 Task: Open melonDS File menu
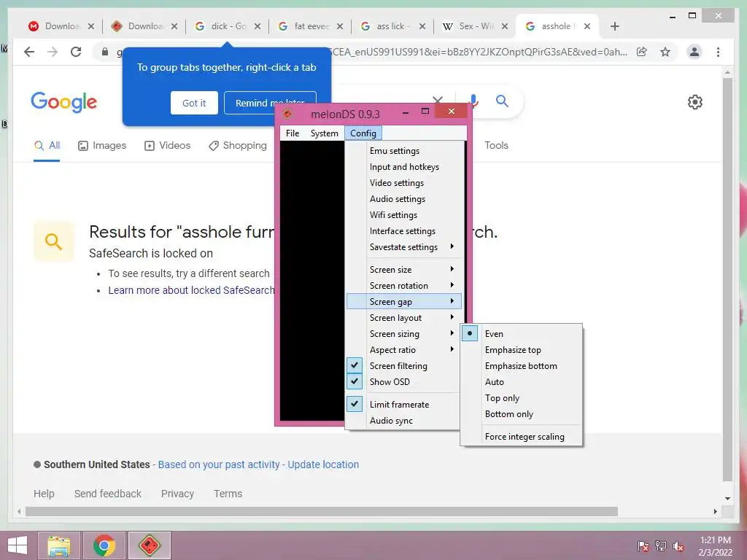293,133
